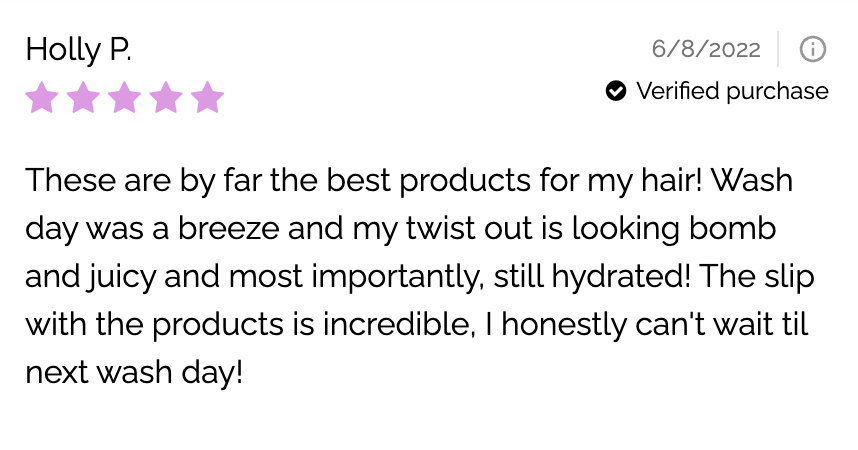Click the "Verified purchase" label
Image resolution: width=858 pixels, height=450 pixels.
[732, 91]
